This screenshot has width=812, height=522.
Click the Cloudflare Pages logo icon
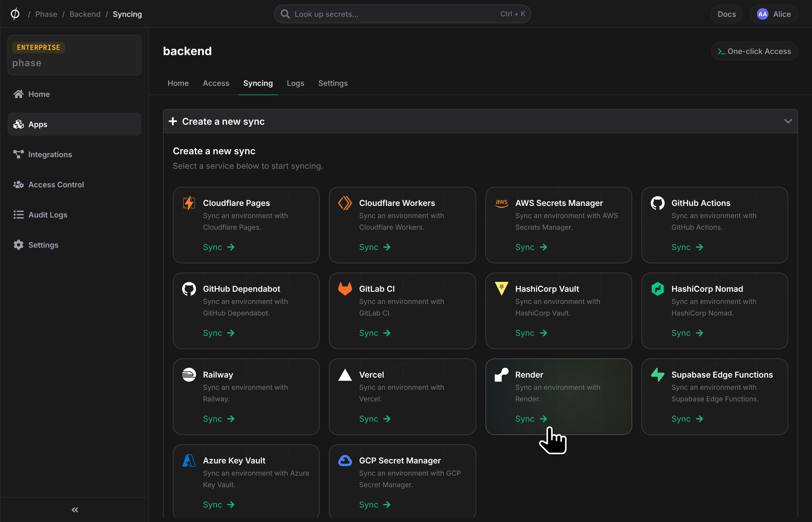189,203
